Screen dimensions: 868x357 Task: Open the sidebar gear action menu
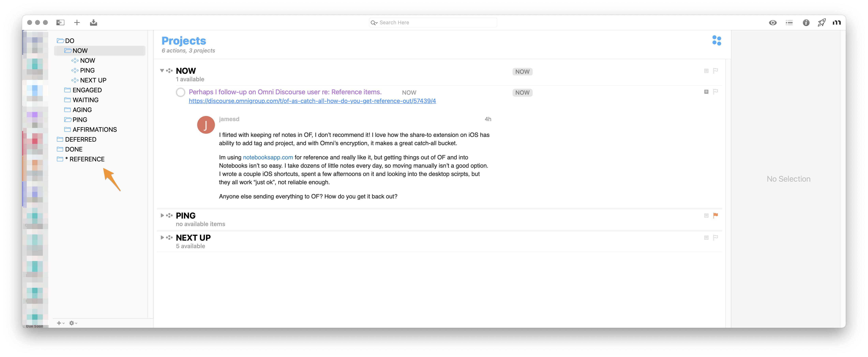click(x=73, y=323)
